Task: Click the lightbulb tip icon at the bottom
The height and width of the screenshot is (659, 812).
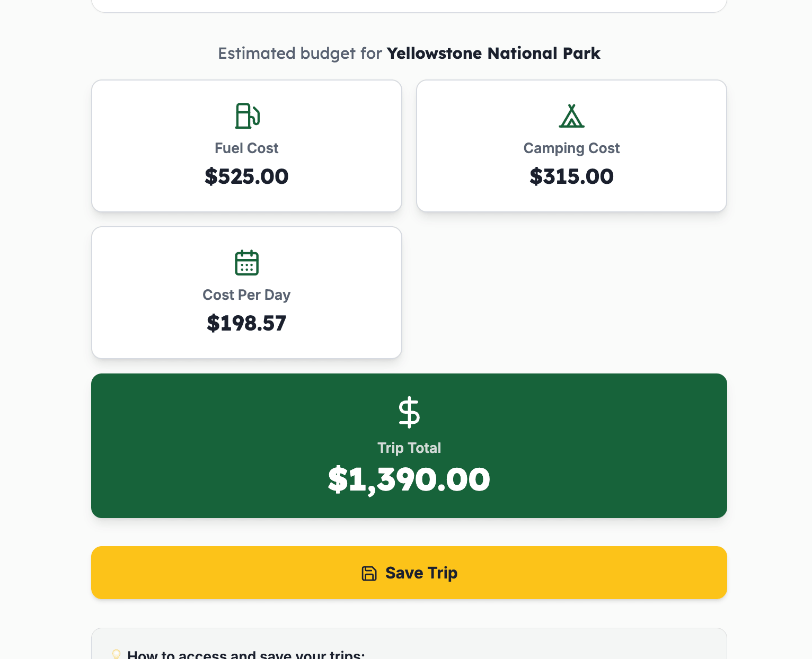Action: (116, 654)
